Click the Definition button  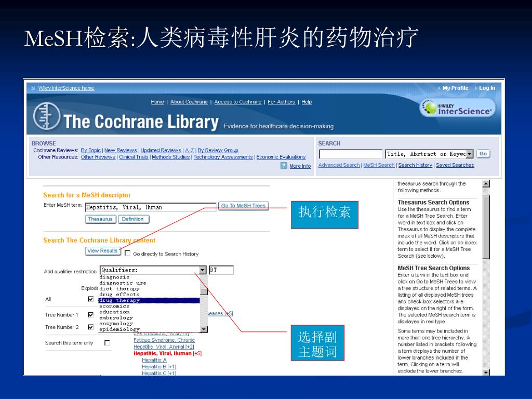132,219
